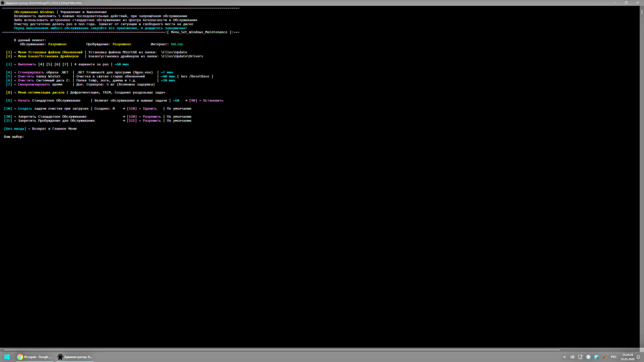Screen dimensions: 644x362
Task: Click '~60 мин' in the [3] row
Action: (122, 64)
